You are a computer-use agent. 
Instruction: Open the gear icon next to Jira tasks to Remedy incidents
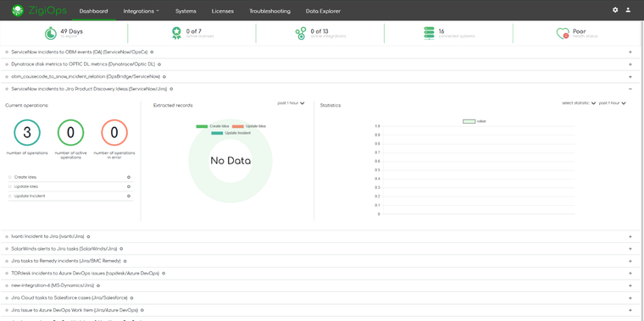pyautogui.click(x=125, y=261)
